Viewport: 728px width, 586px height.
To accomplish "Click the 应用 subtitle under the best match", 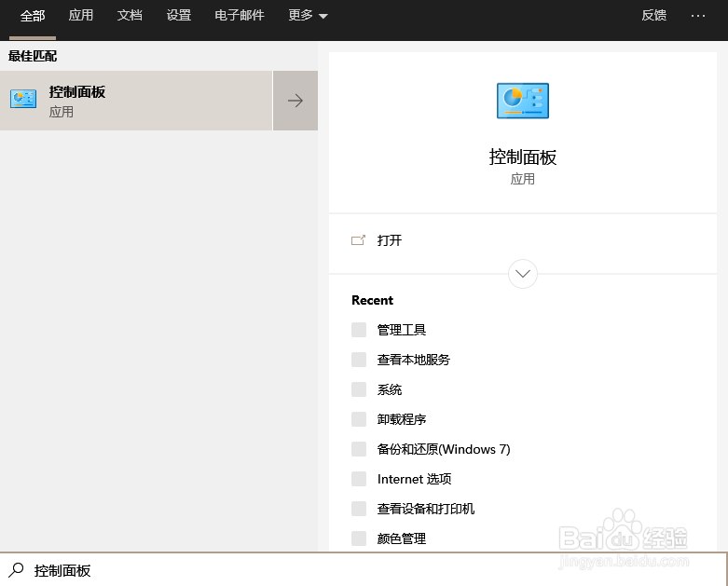I will (62, 112).
